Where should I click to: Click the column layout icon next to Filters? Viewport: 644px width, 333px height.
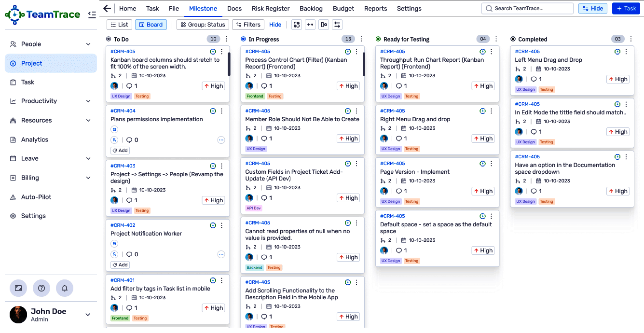323,25
